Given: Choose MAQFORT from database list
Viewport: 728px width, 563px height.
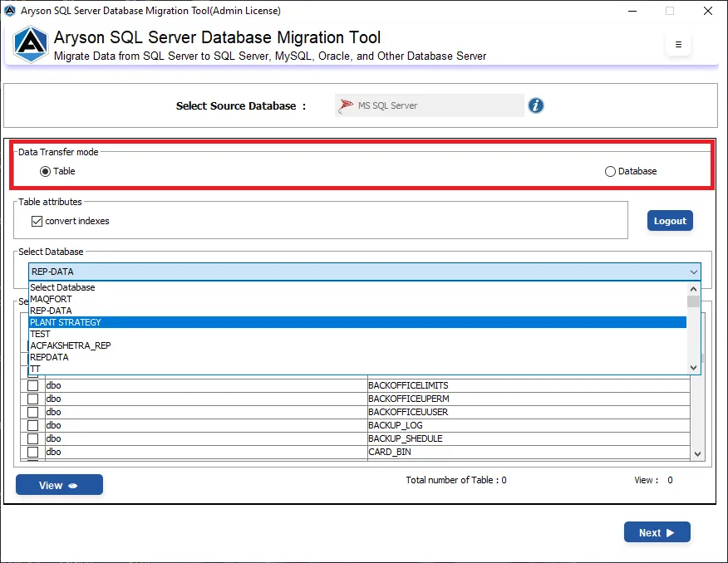Looking at the screenshot, I should (x=357, y=299).
